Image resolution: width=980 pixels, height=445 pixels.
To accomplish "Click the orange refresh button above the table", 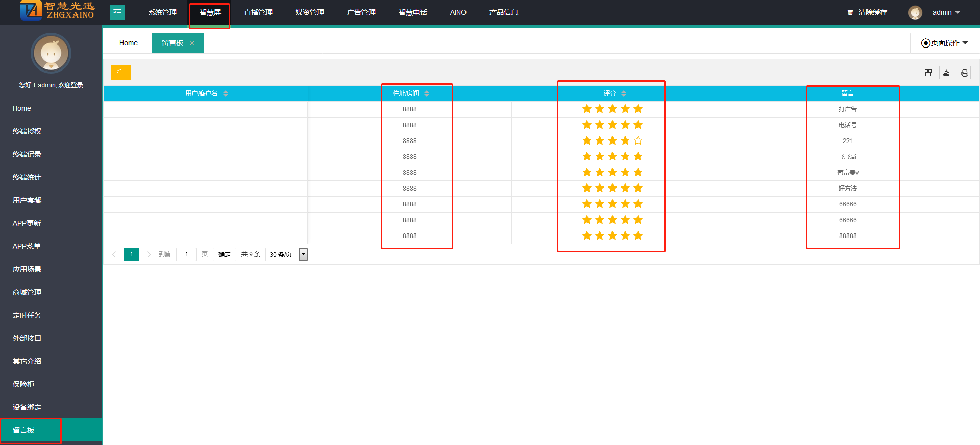I will point(121,73).
